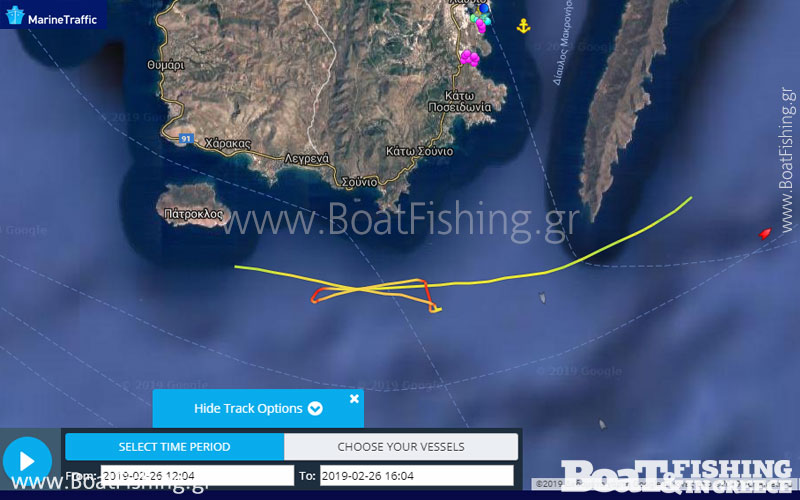Click magenta vessel cluster near Κάτω Ποσειδωνία
The width and height of the screenshot is (800, 500).
click(469, 58)
